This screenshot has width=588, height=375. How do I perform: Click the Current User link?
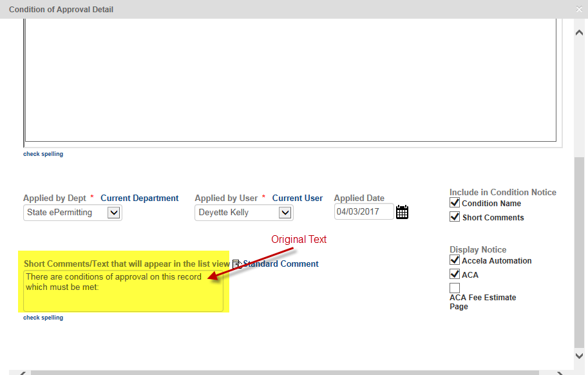click(x=298, y=198)
